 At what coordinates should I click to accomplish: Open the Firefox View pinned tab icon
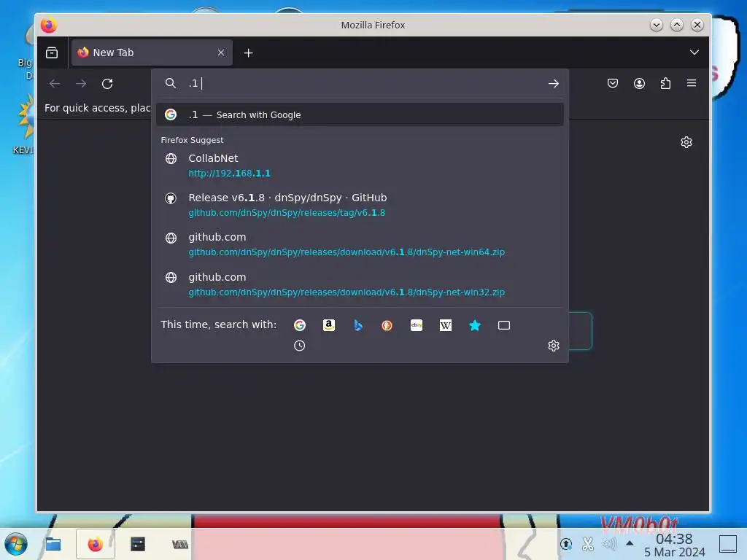click(x=52, y=52)
